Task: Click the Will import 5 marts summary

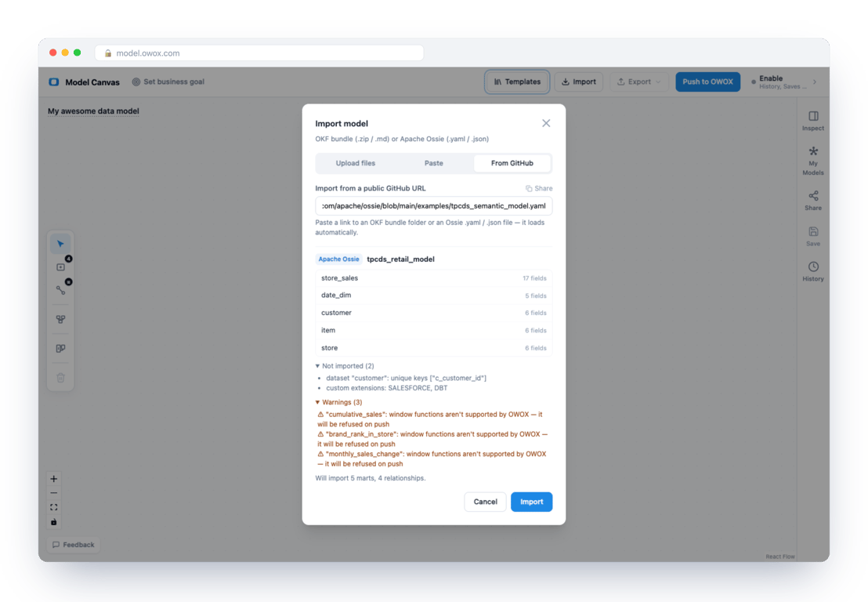Action: 371,478
